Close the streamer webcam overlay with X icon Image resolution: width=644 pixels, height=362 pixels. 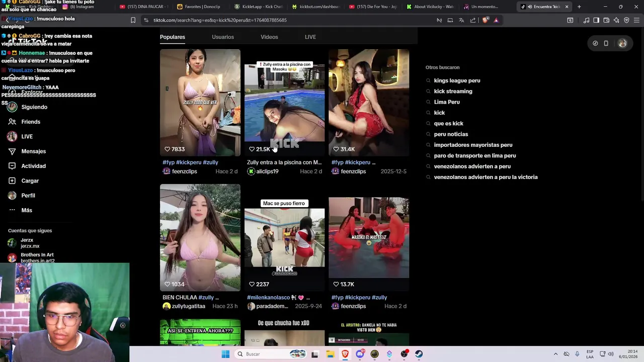click(122, 325)
